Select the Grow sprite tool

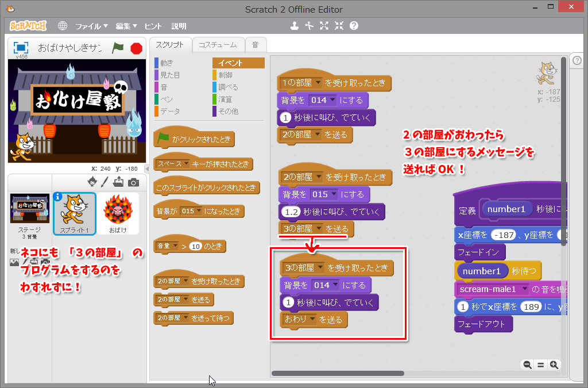(324, 25)
